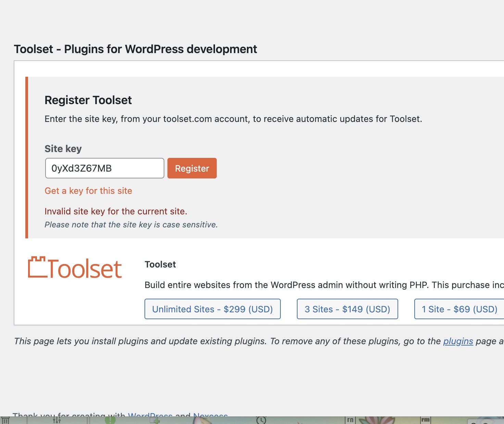
Task: Click the 'Invalid site key' error message
Action: pos(116,211)
